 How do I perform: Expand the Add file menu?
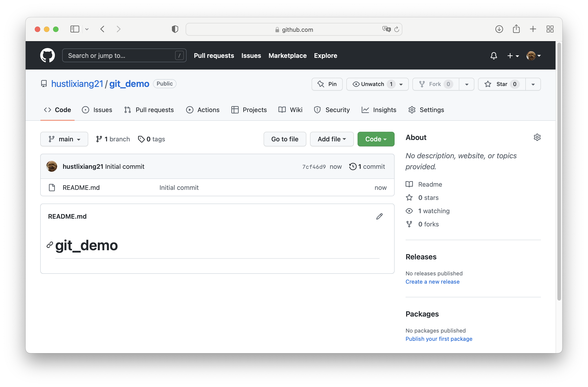331,139
